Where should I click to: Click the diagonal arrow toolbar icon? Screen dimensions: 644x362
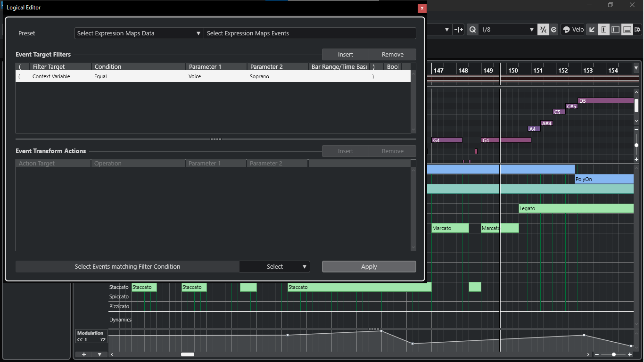(x=592, y=30)
